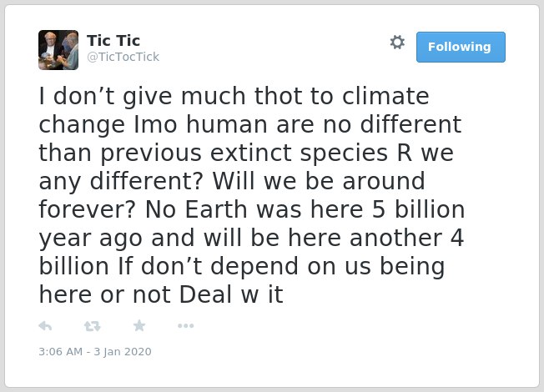544x392 pixels.
Task: Open the 3:06 AM - 3 Jan 2020 timestamp
Action: pyautogui.click(x=95, y=352)
